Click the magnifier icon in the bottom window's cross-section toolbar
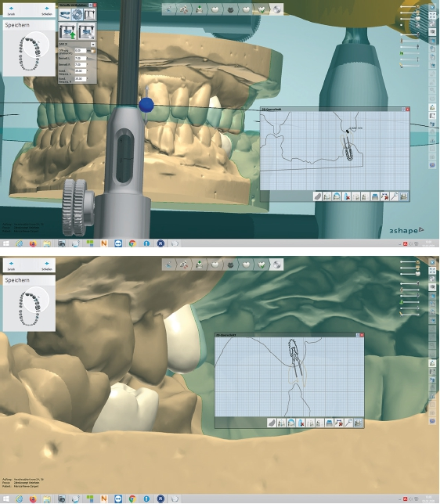440x504 pixels. pyautogui.click(x=348, y=423)
